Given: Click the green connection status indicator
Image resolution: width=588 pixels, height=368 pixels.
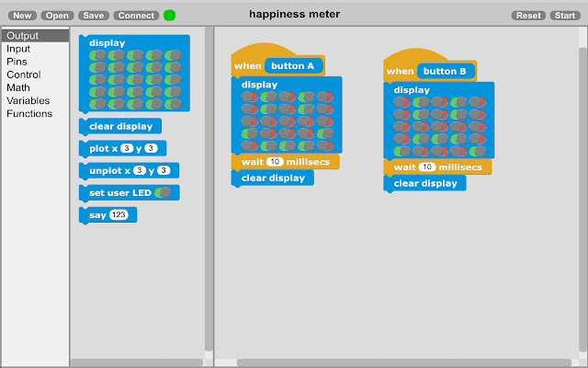Looking at the screenshot, I should 169,16.
